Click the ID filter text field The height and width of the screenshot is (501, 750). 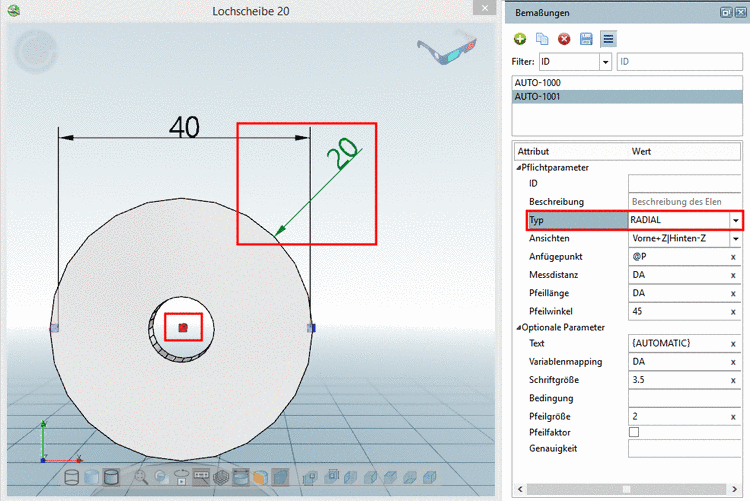tap(679, 62)
